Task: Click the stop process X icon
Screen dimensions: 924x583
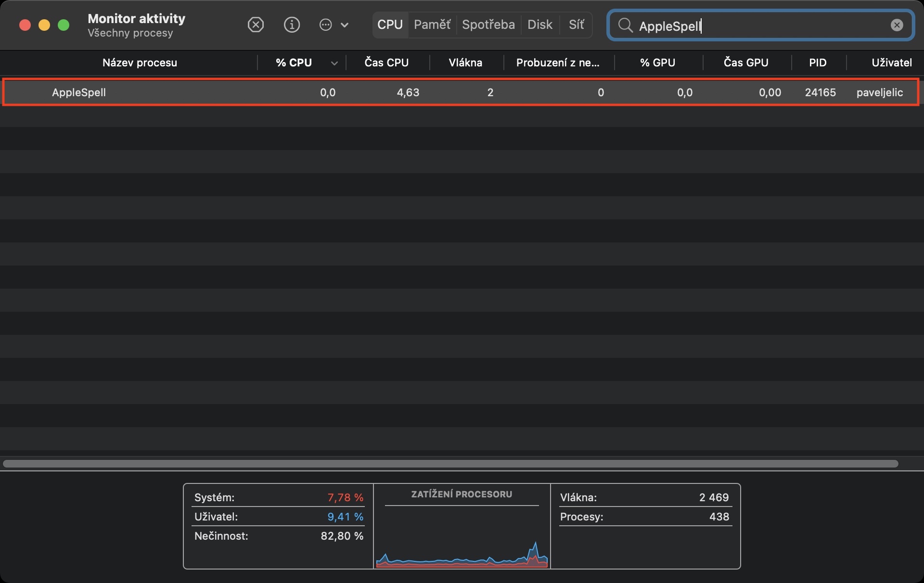Action: click(x=256, y=25)
